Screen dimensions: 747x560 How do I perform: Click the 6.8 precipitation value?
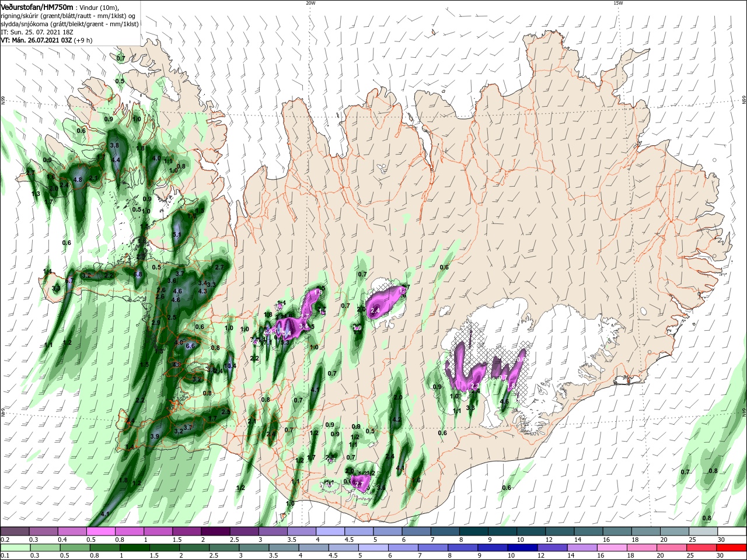(x=138, y=274)
